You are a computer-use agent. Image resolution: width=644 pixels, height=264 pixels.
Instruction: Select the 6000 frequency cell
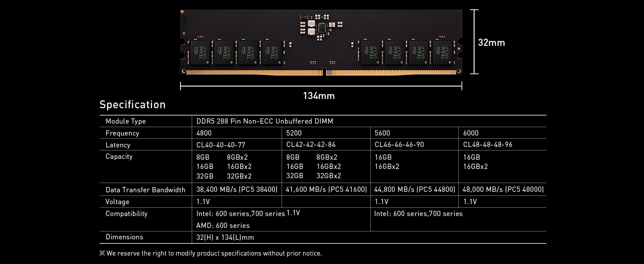[471, 133]
